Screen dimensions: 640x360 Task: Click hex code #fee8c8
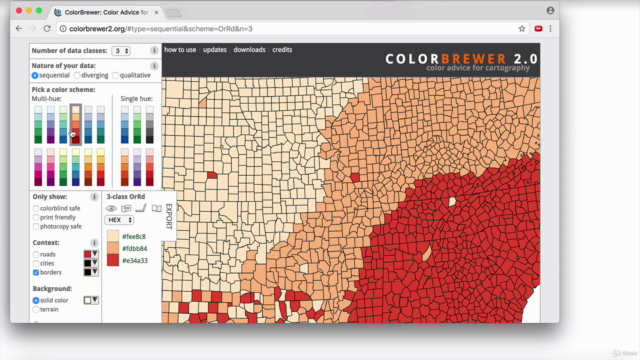tap(134, 237)
